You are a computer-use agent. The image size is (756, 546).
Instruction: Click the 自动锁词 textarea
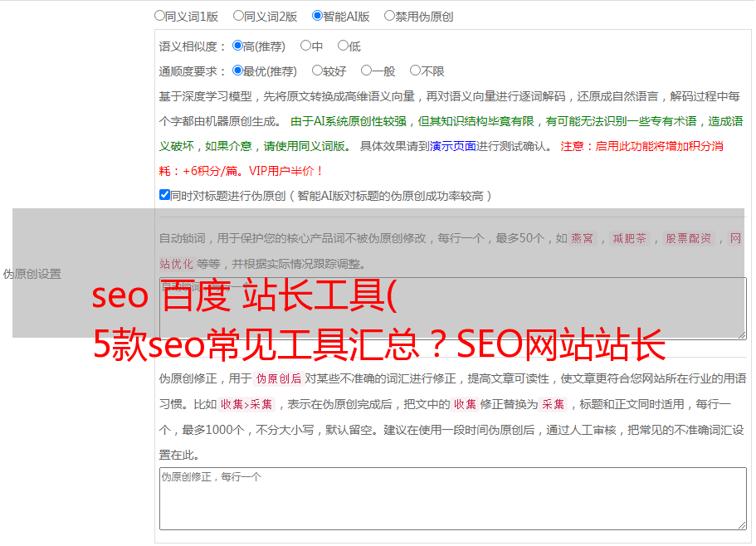(x=453, y=309)
